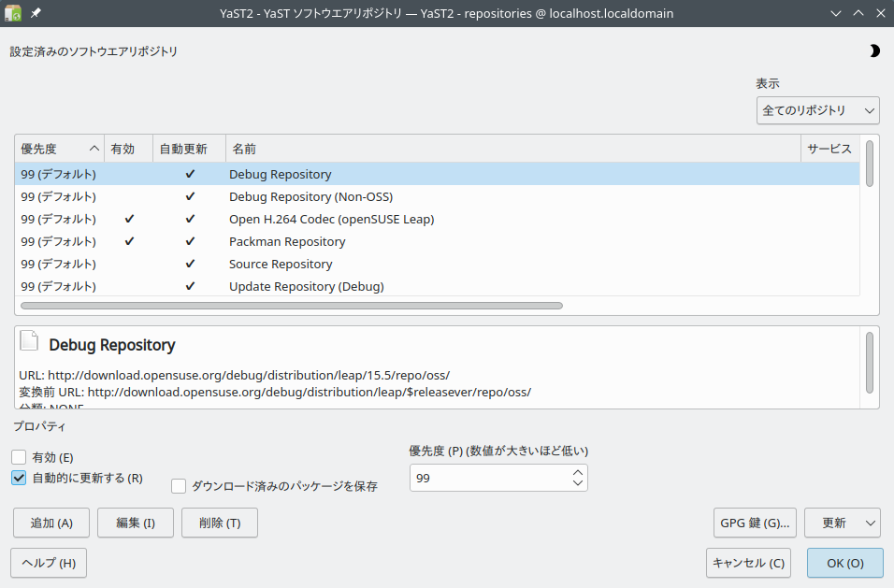Select Packman Repository row

click(438, 241)
